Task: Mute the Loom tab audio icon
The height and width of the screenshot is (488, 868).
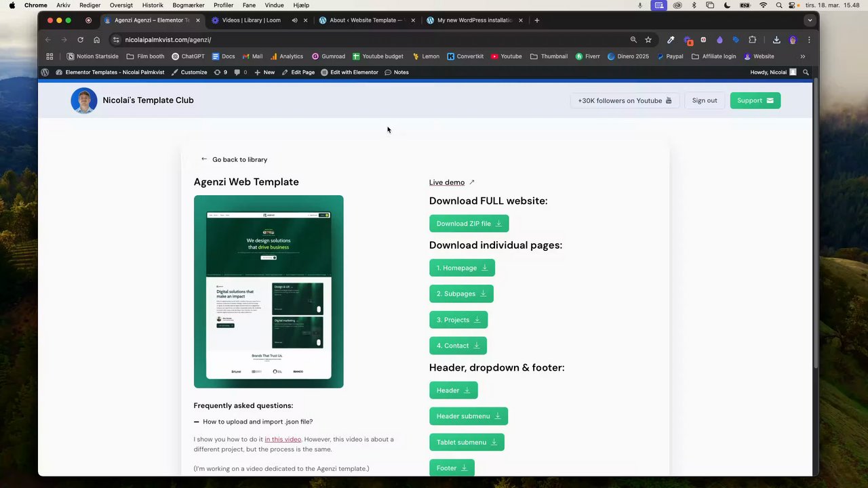Action: click(x=294, y=20)
